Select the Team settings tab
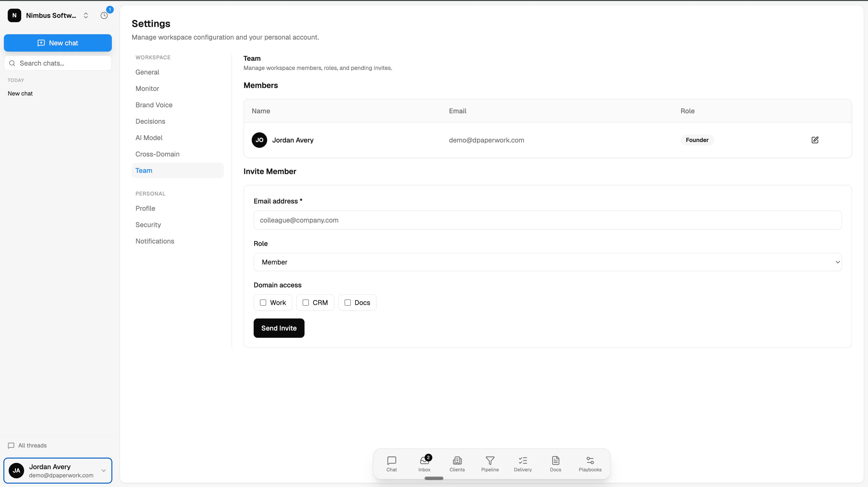The height and width of the screenshot is (487, 868). [177, 170]
